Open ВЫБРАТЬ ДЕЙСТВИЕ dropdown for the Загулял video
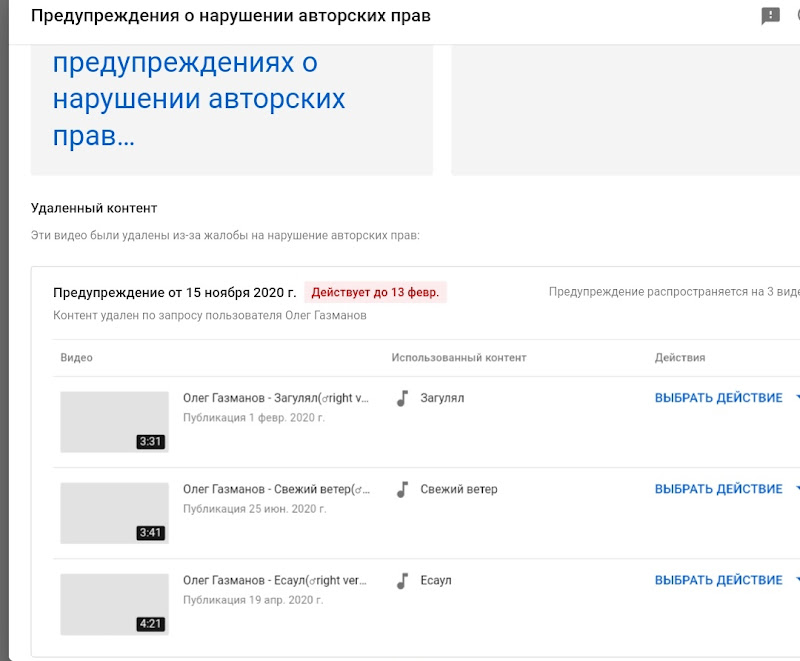The image size is (800, 661). coord(719,398)
